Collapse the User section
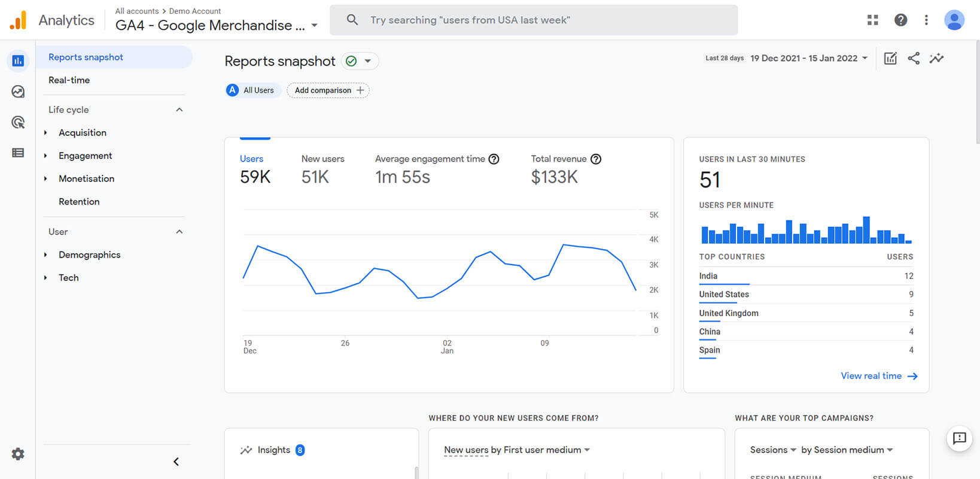The image size is (980, 479). 179,232
